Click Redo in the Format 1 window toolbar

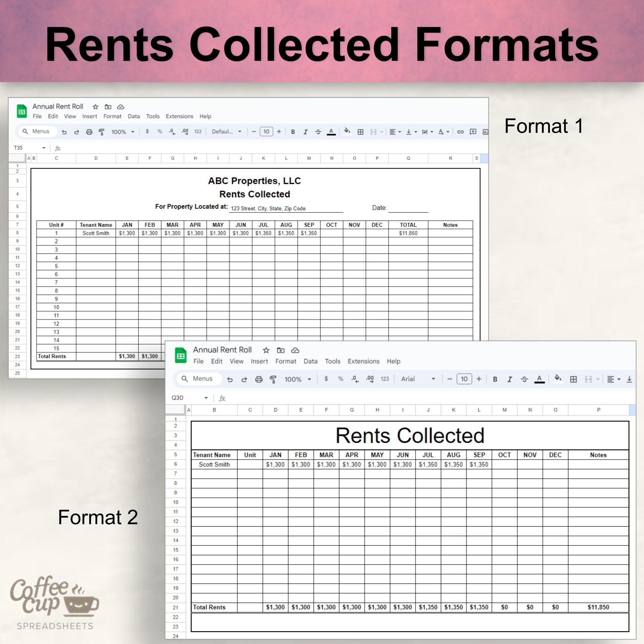tap(77, 132)
